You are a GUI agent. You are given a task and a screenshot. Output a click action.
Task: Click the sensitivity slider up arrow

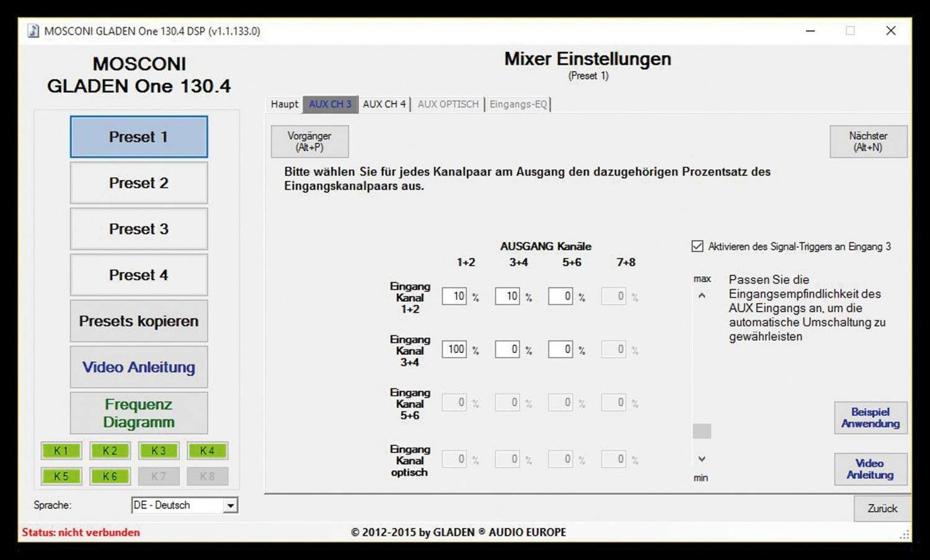pos(702,295)
